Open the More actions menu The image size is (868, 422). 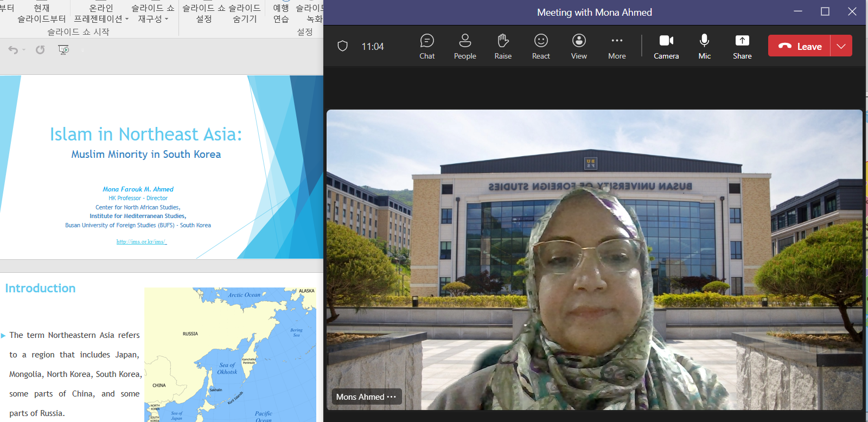(617, 47)
